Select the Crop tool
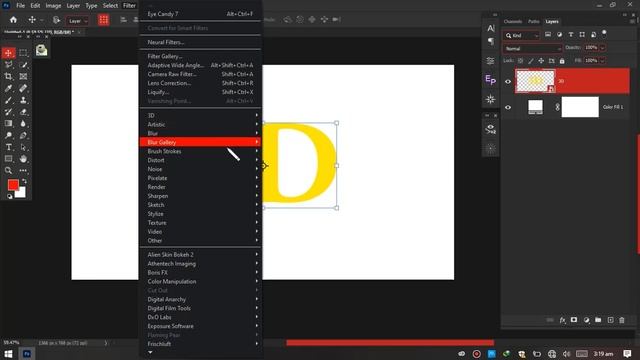This screenshot has height=360, width=640. [x=9, y=76]
